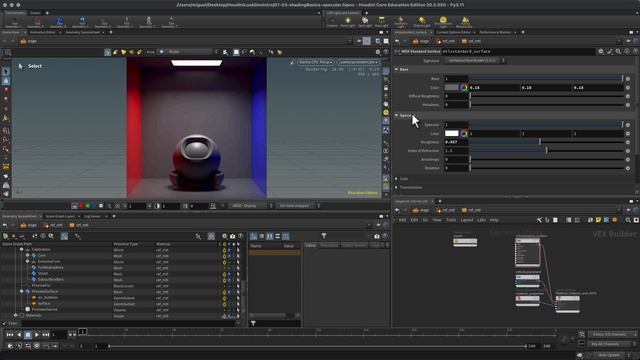Toggle the green channel display button
The image size is (640, 360).
click(88, 206)
